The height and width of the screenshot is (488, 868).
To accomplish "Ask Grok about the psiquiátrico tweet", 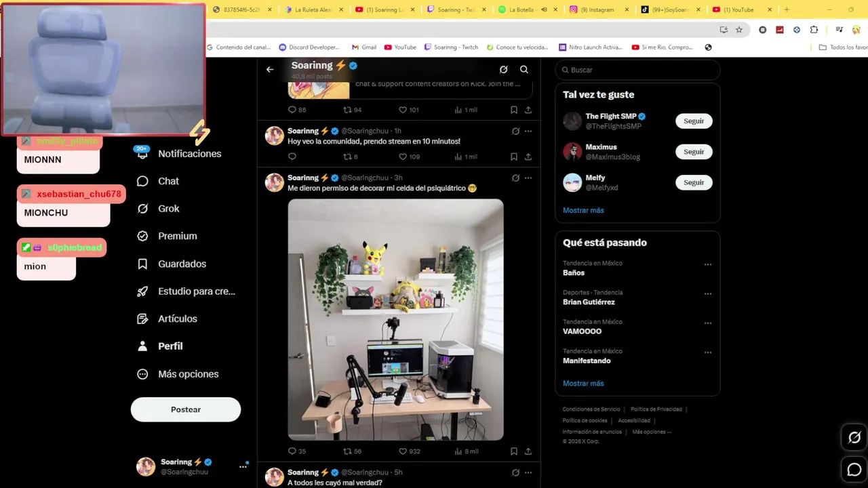I will tap(515, 178).
